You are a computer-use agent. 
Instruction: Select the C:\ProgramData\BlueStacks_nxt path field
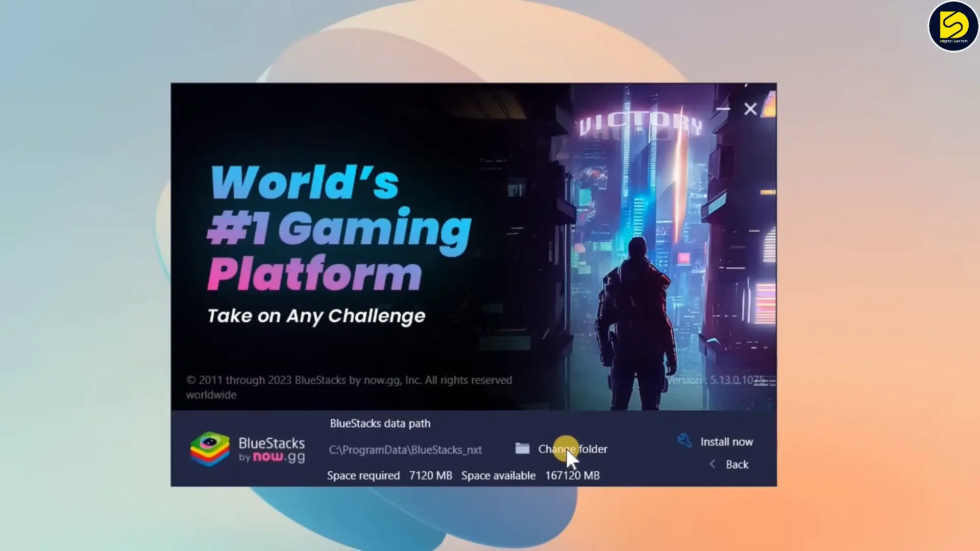(405, 450)
